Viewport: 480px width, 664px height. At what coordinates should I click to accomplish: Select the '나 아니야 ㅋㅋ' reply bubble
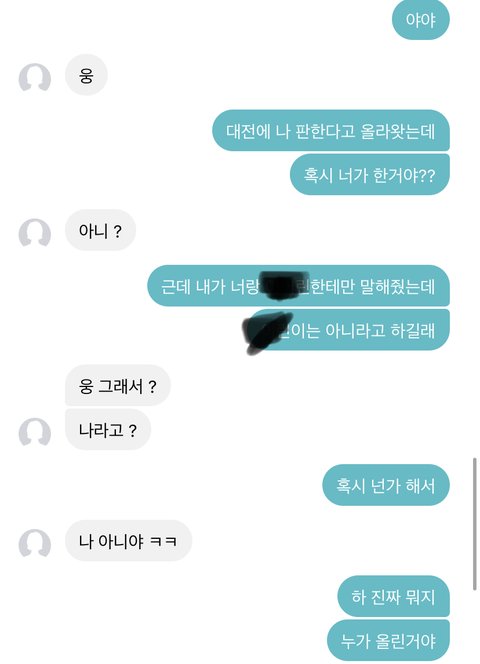click(x=128, y=540)
